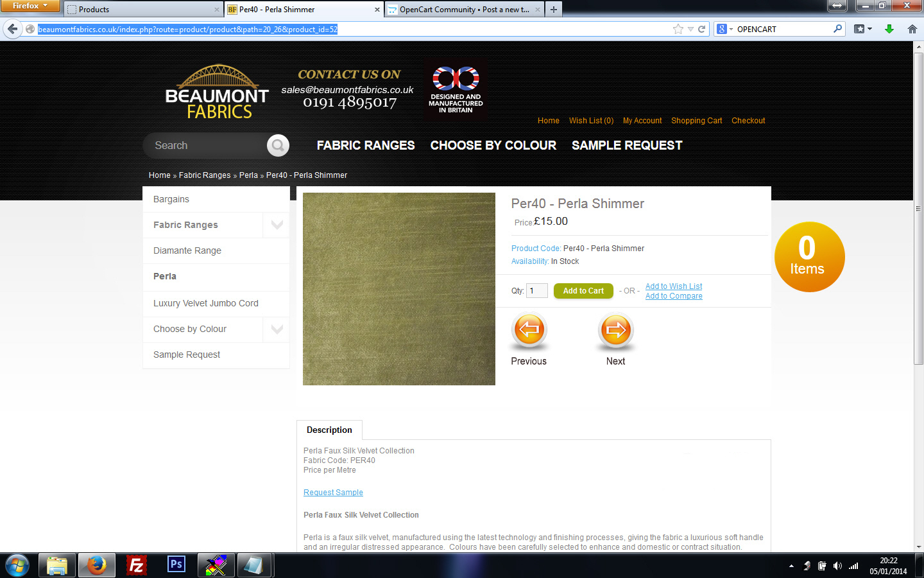Click the page vertical scrollbar
Screen dimensions: 924x578
pyautogui.click(x=918, y=209)
